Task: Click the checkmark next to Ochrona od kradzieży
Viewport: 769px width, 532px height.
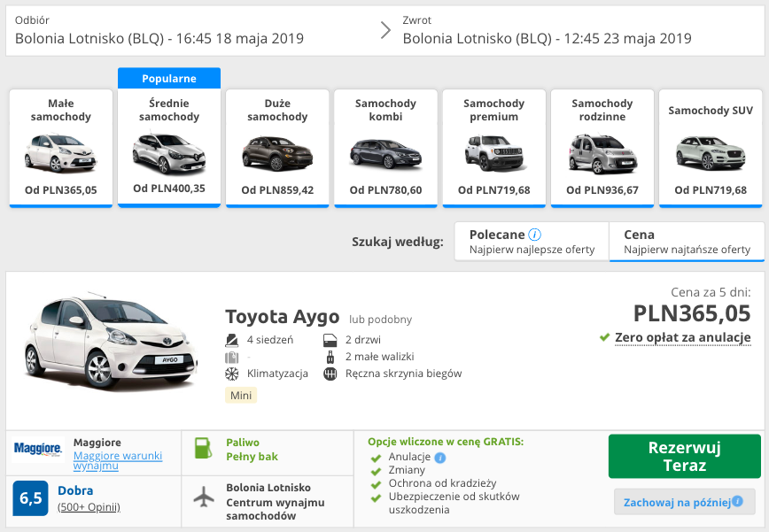Action: click(x=377, y=484)
